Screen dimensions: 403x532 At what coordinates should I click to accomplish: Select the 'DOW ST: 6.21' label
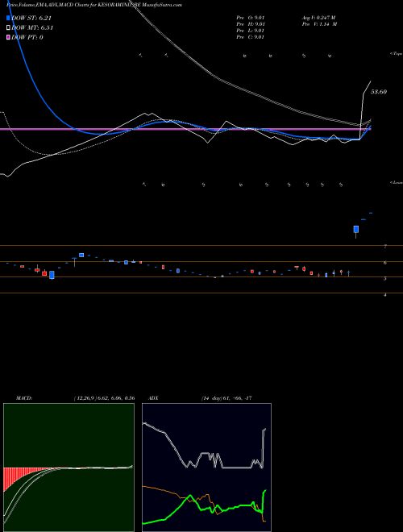[x=31, y=19]
